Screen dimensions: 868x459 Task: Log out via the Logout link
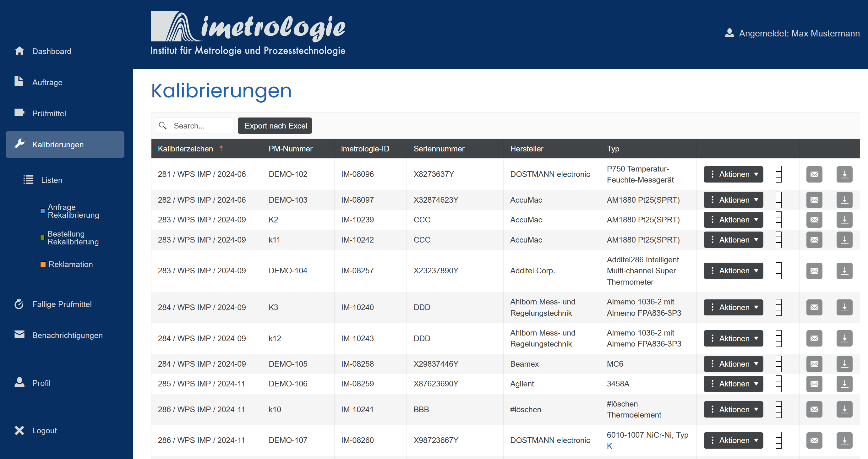[65, 431]
